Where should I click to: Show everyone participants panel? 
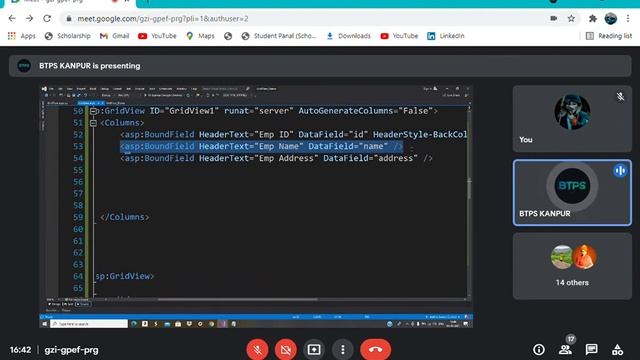pyautogui.click(x=565, y=349)
